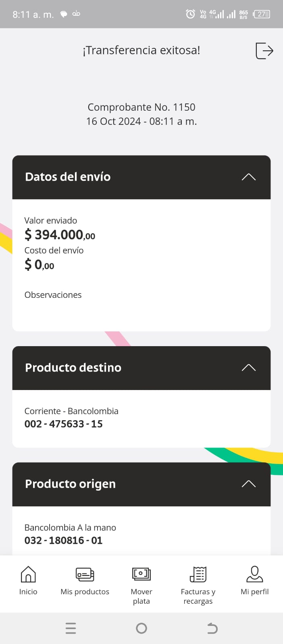Tap the Datos del envío header title

pyautogui.click(x=68, y=177)
